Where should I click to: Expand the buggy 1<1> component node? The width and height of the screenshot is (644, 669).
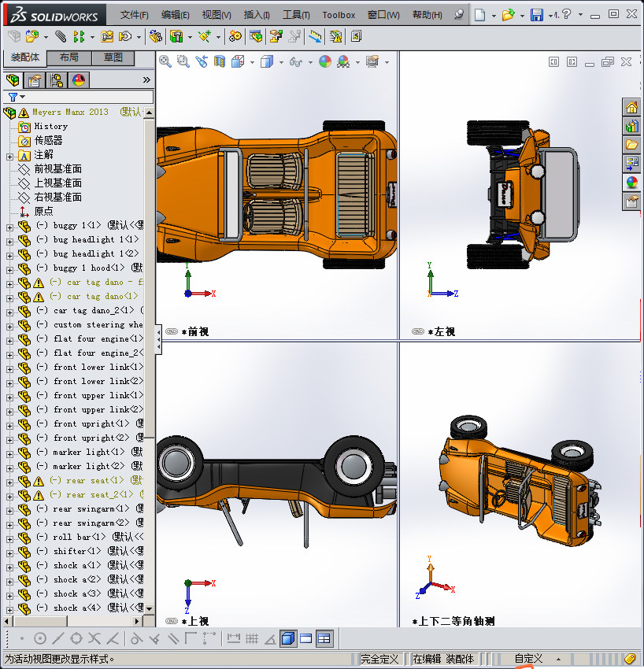pos(9,227)
